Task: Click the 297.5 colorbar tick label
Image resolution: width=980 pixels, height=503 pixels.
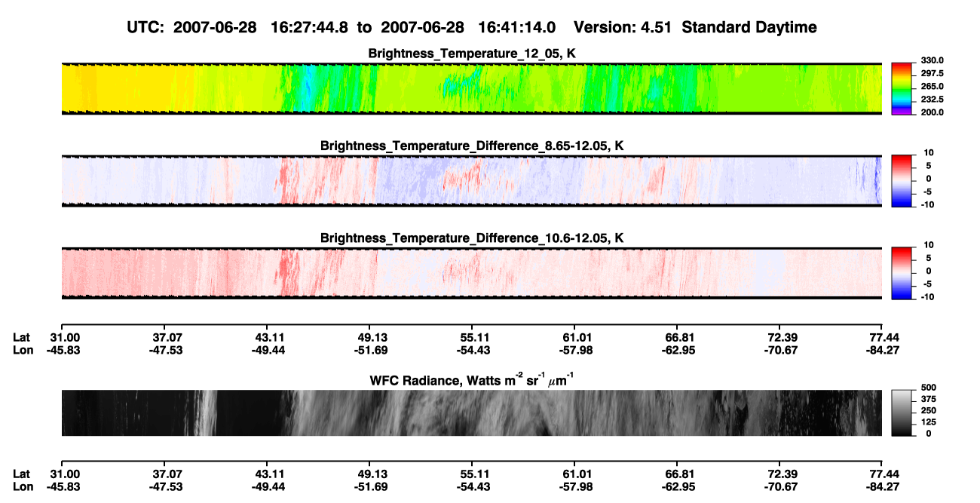Action: point(932,73)
